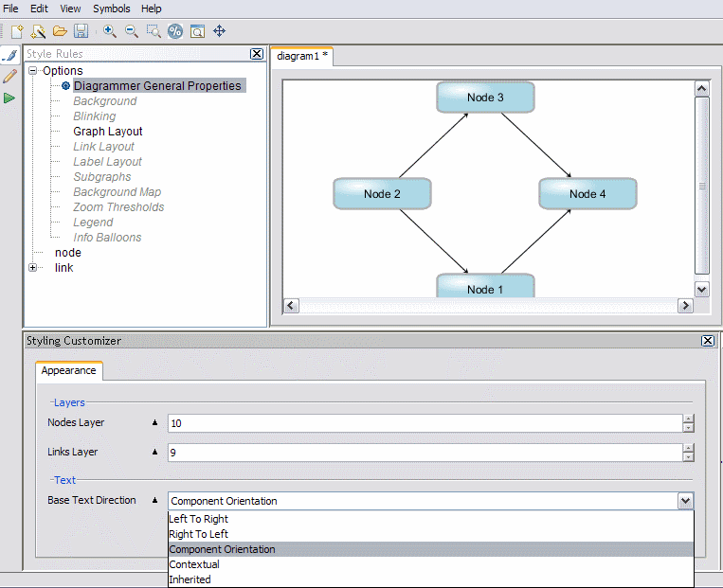The width and height of the screenshot is (723, 588).
Task: Click the New diagram icon
Action: [16, 31]
